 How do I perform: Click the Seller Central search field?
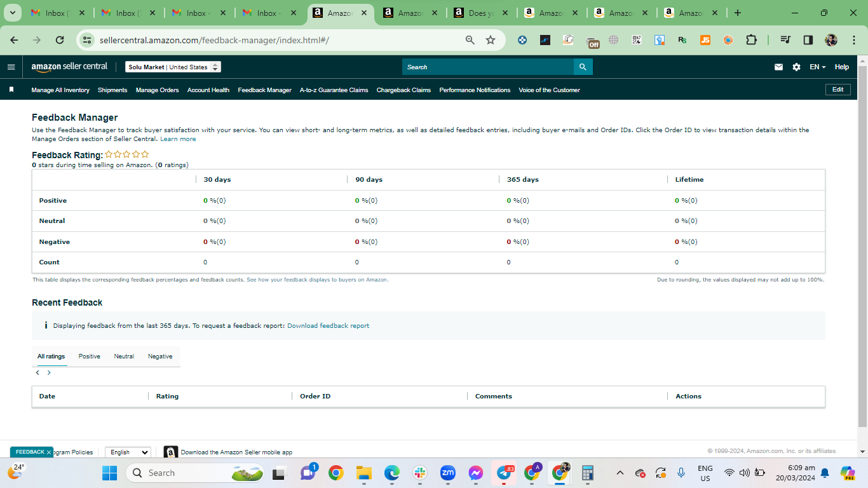488,67
